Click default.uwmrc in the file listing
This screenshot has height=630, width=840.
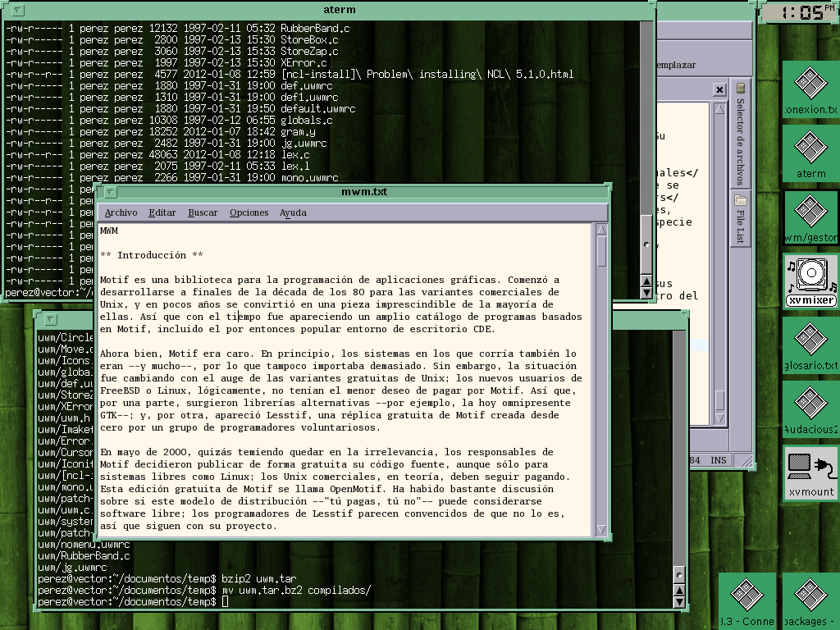[317, 109]
